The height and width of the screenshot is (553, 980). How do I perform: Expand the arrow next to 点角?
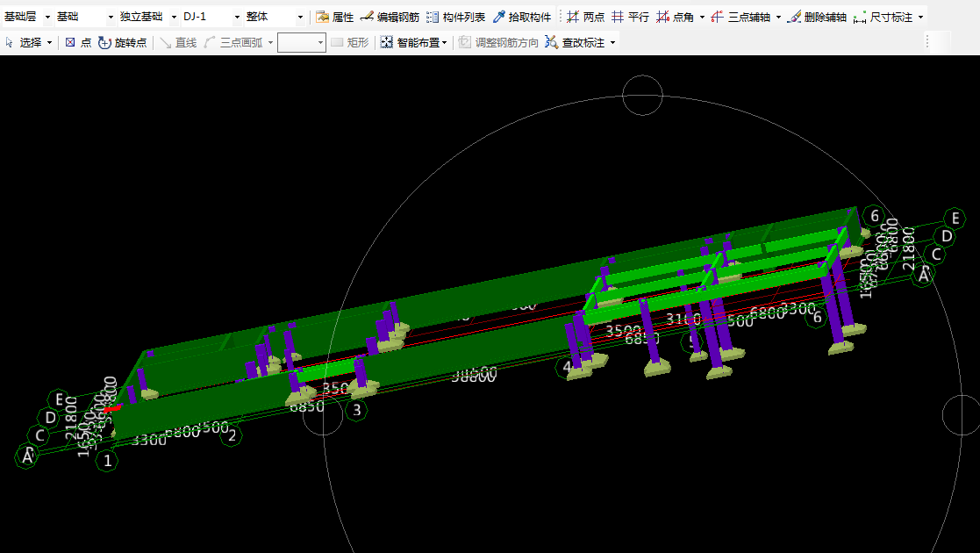coord(702,18)
